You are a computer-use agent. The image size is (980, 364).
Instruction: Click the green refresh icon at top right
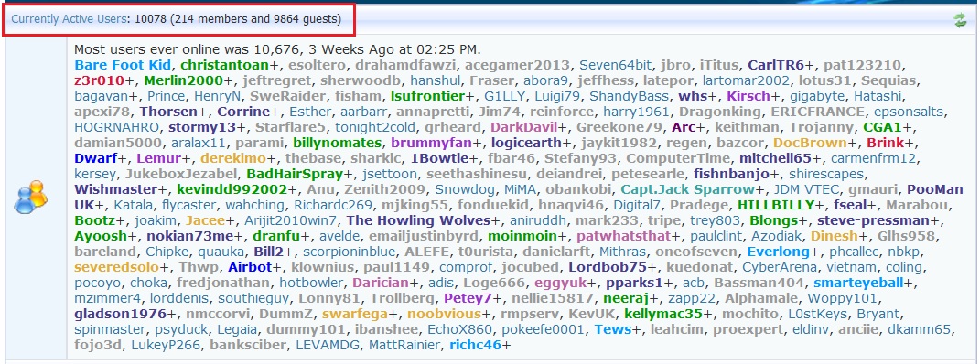coord(960,21)
